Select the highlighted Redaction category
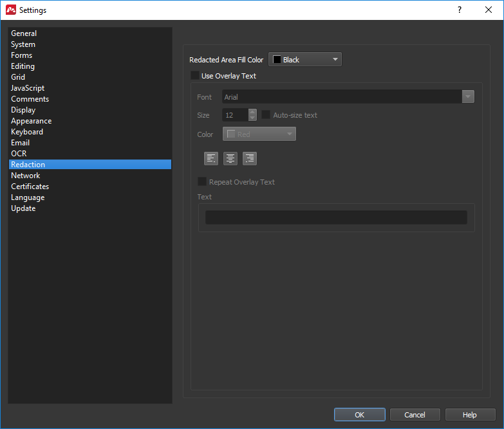Viewport: 504px width, 429px height. tap(90, 165)
